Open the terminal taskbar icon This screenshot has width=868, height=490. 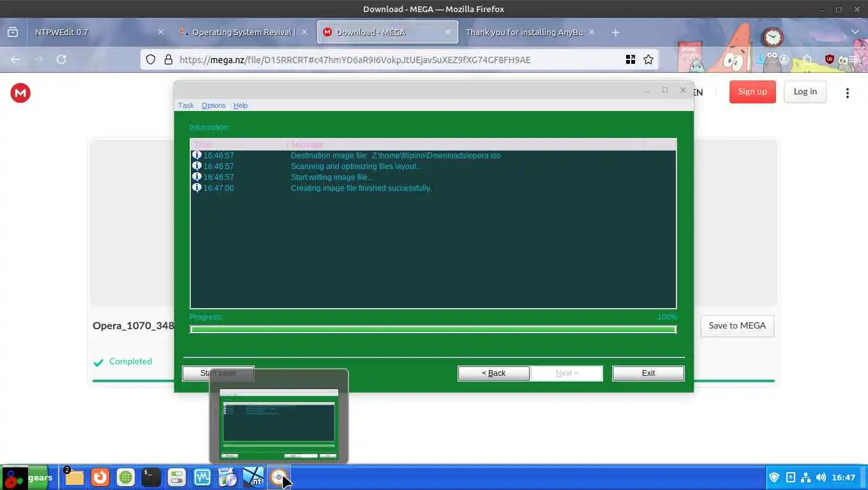(151, 477)
